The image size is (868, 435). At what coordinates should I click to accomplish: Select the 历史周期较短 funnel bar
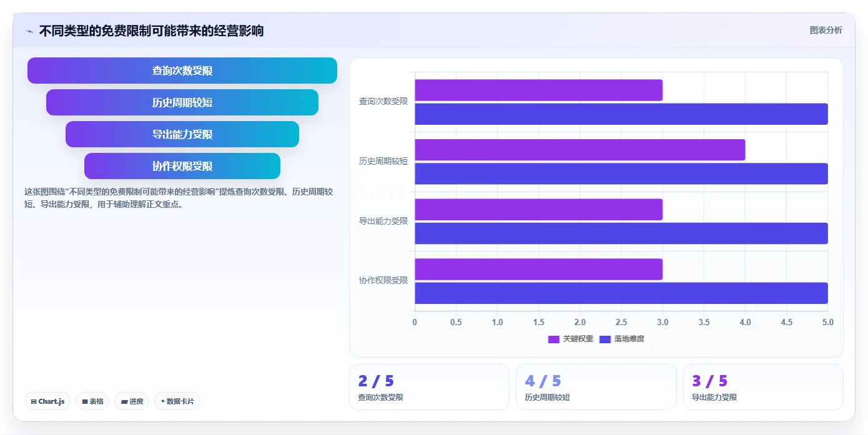182,102
